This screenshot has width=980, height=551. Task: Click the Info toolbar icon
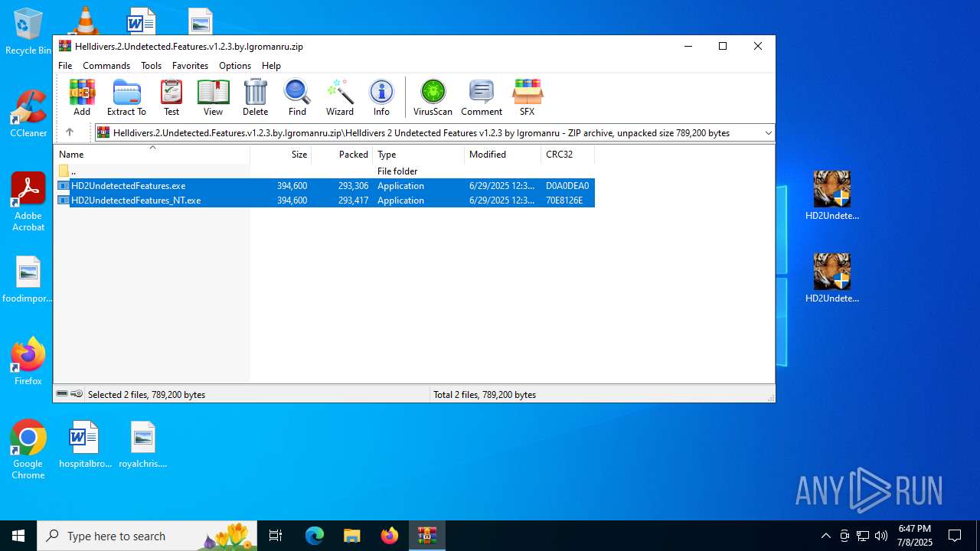coord(381,97)
